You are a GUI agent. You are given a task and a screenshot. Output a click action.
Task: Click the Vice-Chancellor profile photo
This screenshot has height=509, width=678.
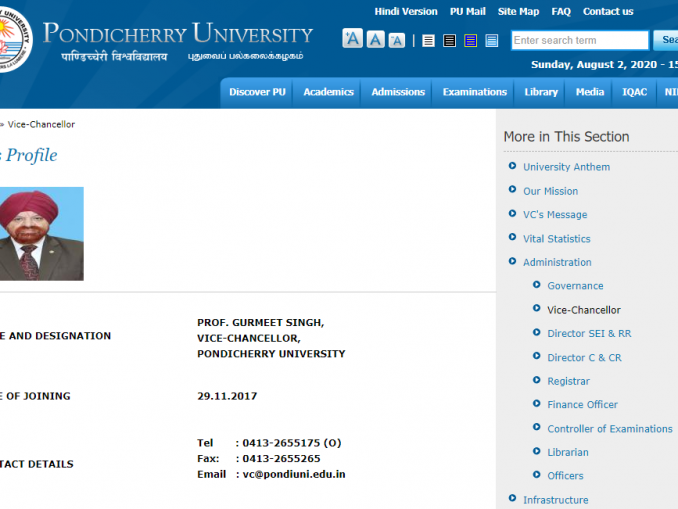pyautogui.click(x=42, y=234)
